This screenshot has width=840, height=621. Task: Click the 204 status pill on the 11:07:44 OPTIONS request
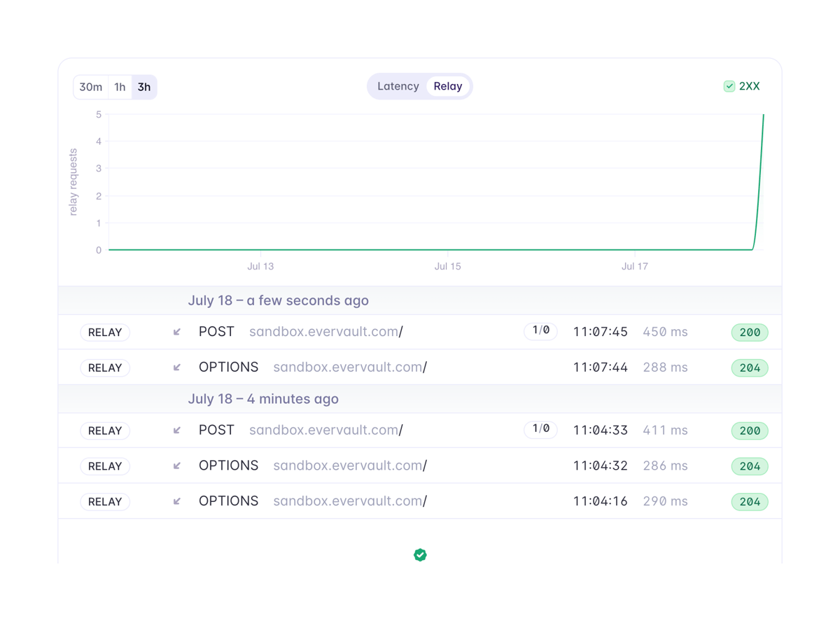[x=750, y=368]
